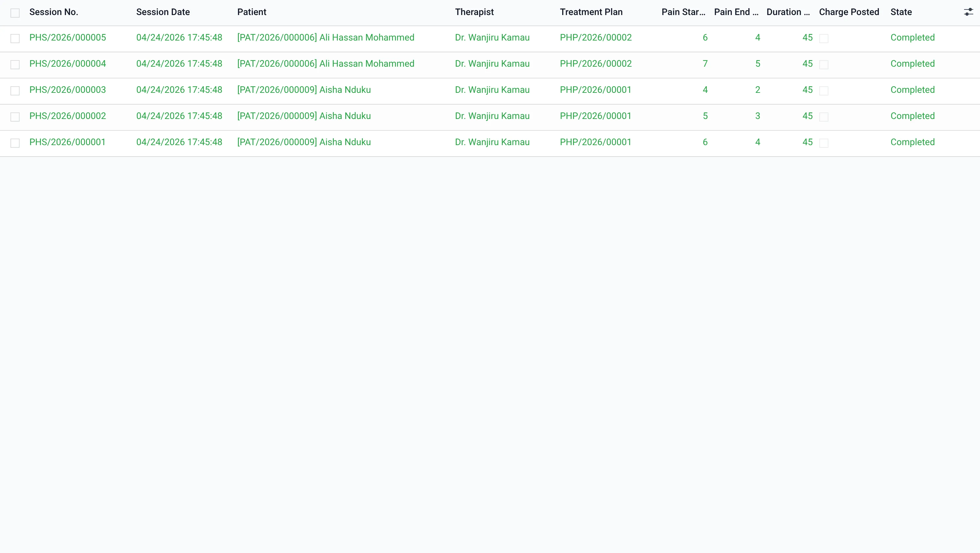The image size is (980, 553).
Task: Open session PHS/2026/000001
Action: pos(67,142)
